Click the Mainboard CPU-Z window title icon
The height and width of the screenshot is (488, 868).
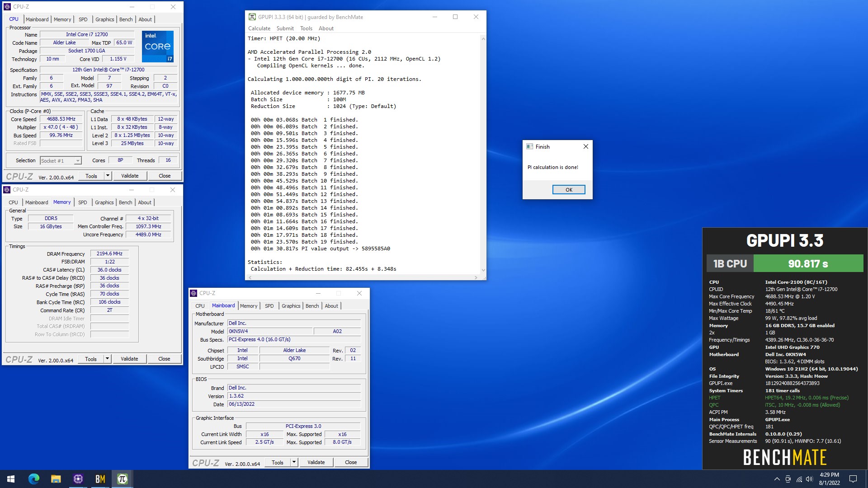[x=193, y=293]
